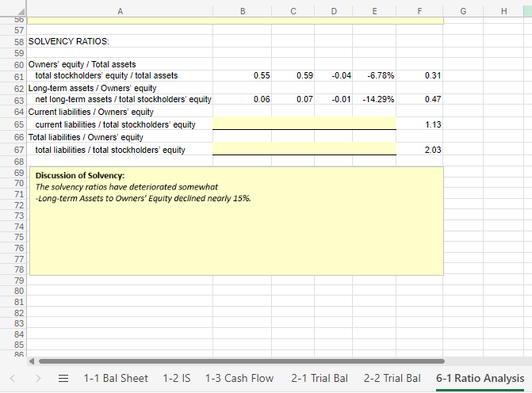
Task: Select column A header
Action: pos(120,11)
